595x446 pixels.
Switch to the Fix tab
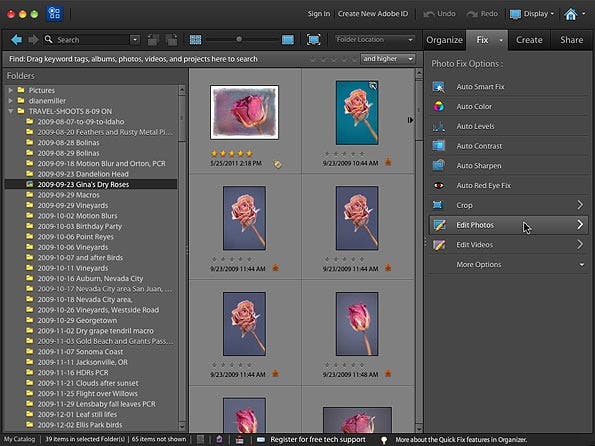[x=482, y=40]
